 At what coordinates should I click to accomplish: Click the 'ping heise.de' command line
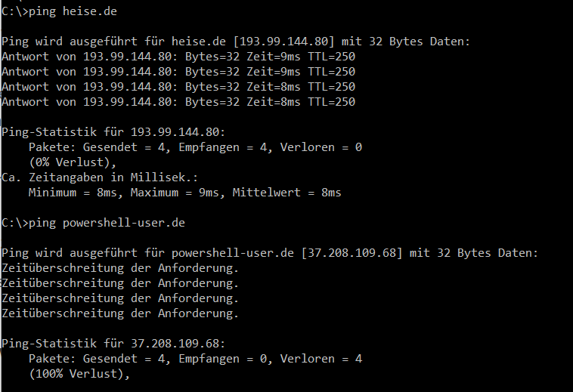point(59,11)
